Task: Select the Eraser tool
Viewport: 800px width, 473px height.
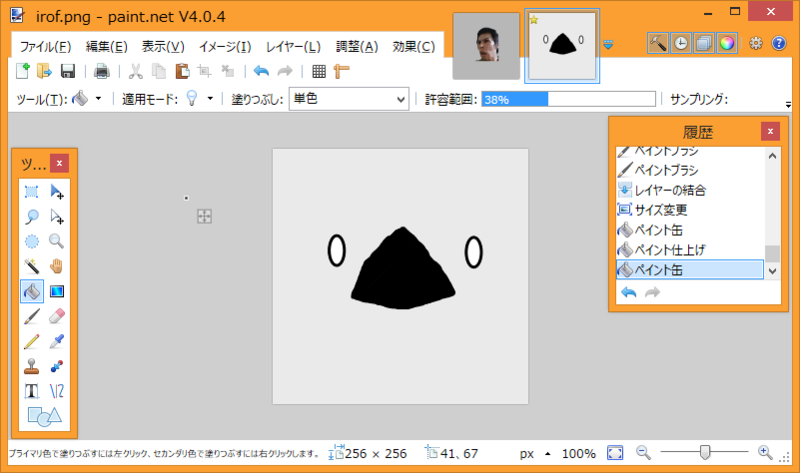Action: click(57, 316)
